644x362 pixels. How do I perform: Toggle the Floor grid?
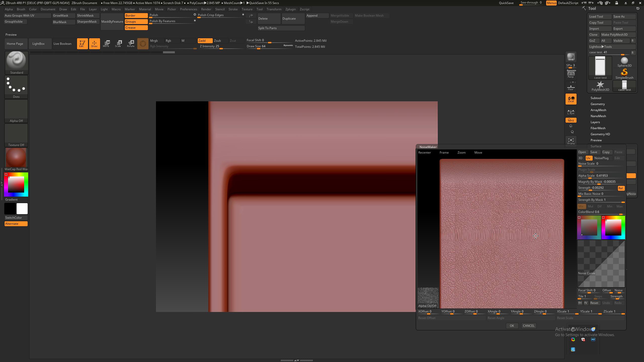(571, 86)
